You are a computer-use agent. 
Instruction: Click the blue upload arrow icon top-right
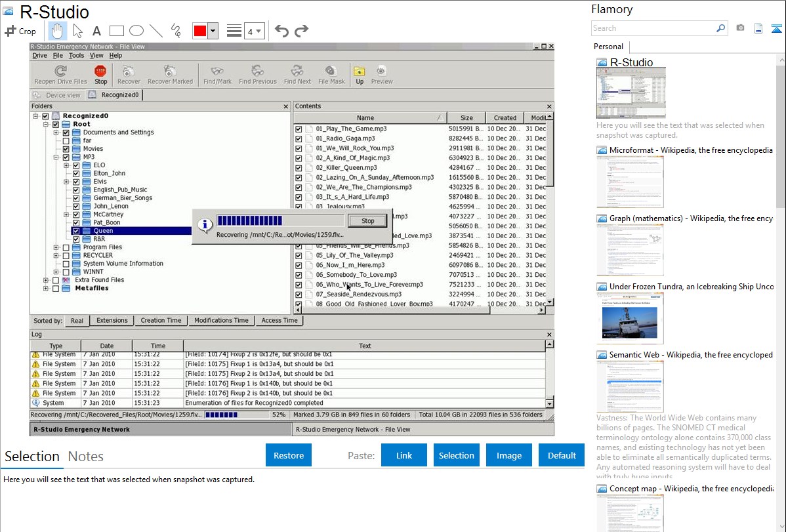click(x=776, y=28)
